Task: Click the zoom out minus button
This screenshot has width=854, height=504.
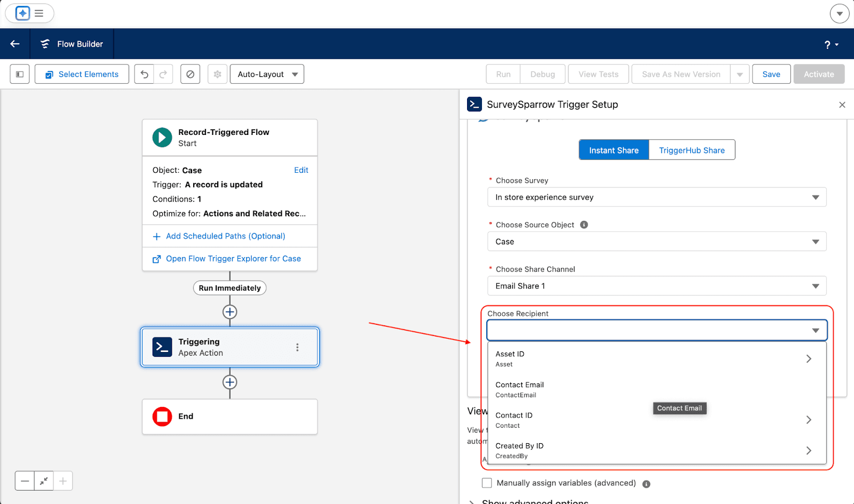Action: tap(25, 481)
